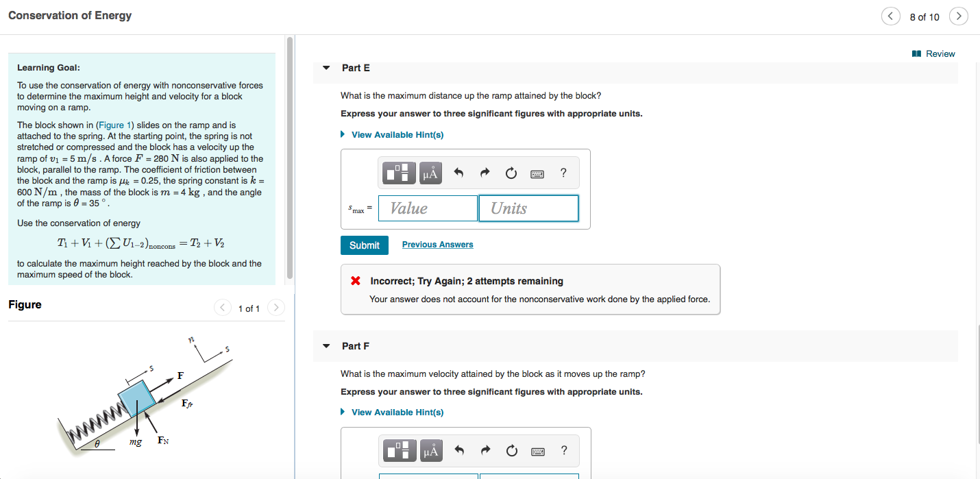This screenshot has height=479, width=980.
Task: Click the redo icon in Part E toolbar
Action: pyautogui.click(x=485, y=173)
